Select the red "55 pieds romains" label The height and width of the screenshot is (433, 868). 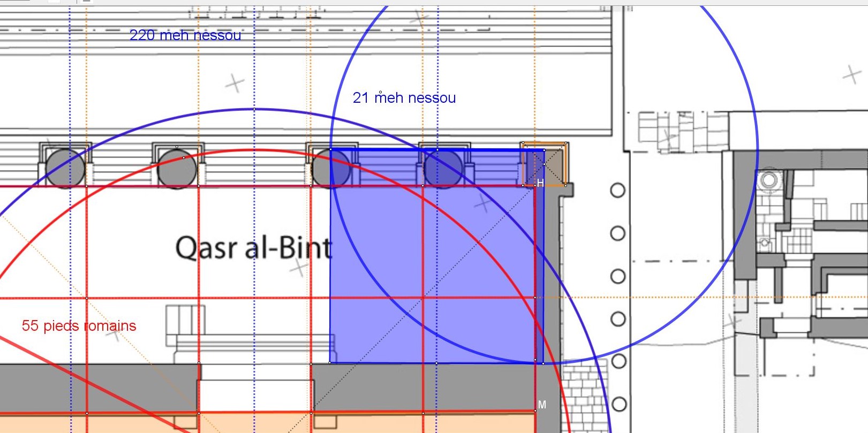coord(79,326)
